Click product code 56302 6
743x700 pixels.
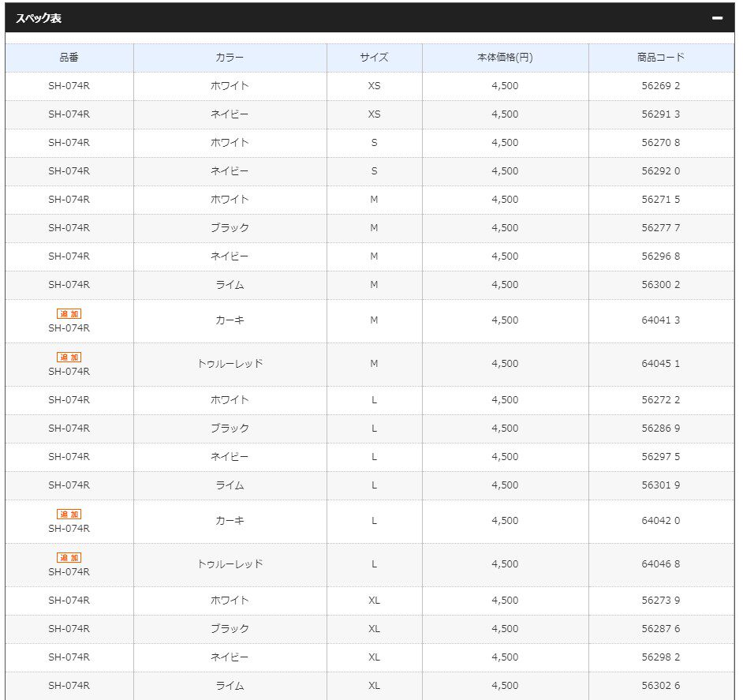pos(660,686)
